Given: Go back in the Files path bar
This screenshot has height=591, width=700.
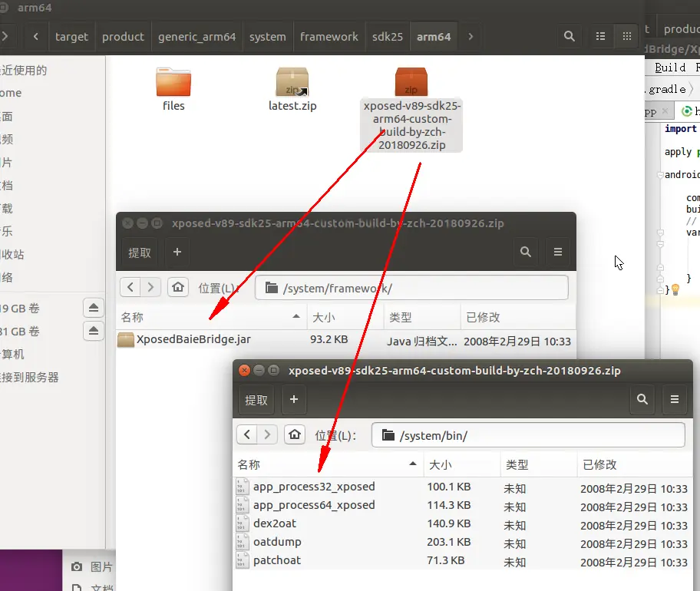Looking at the screenshot, I should (36, 37).
